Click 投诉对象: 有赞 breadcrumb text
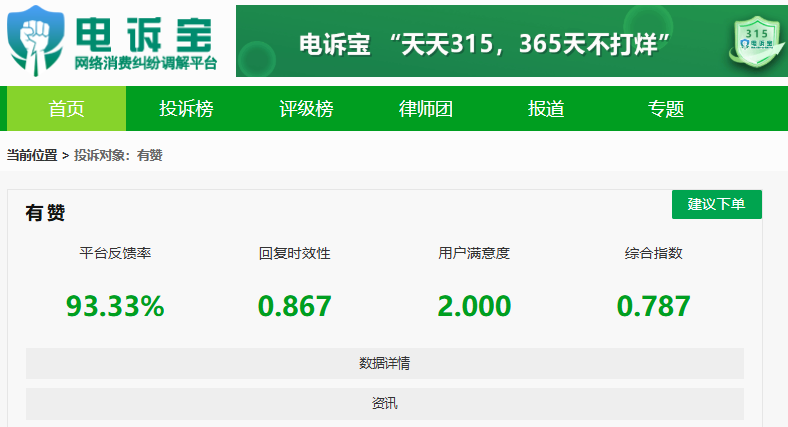Viewport: 788px width, 427px height. 119,155
